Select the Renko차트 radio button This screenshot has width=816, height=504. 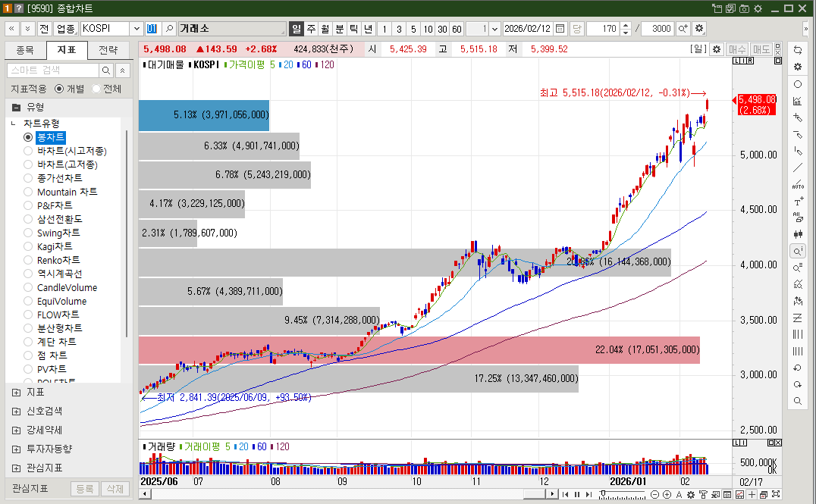pyautogui.click(x=28, y=260)
